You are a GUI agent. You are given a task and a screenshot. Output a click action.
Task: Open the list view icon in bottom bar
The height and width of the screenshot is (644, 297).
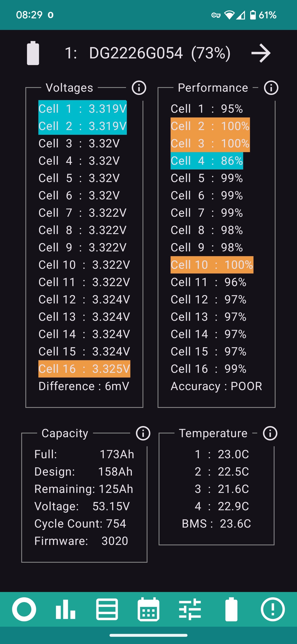107,609
